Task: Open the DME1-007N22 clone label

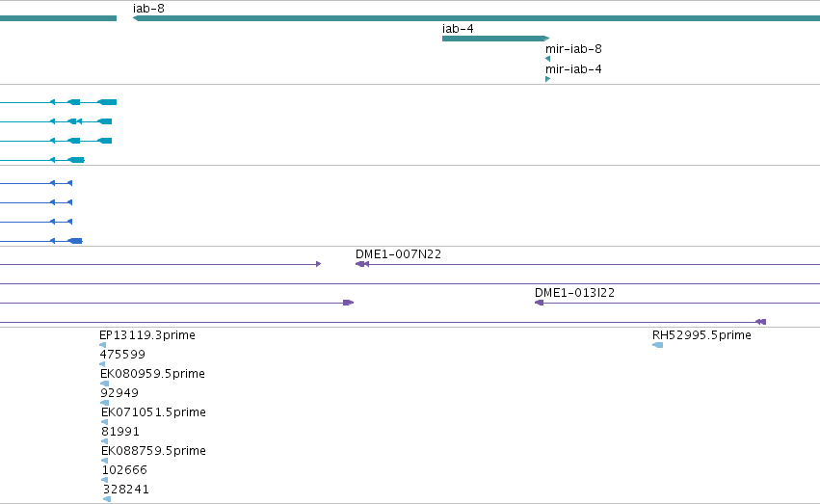Action: (398, 254)
